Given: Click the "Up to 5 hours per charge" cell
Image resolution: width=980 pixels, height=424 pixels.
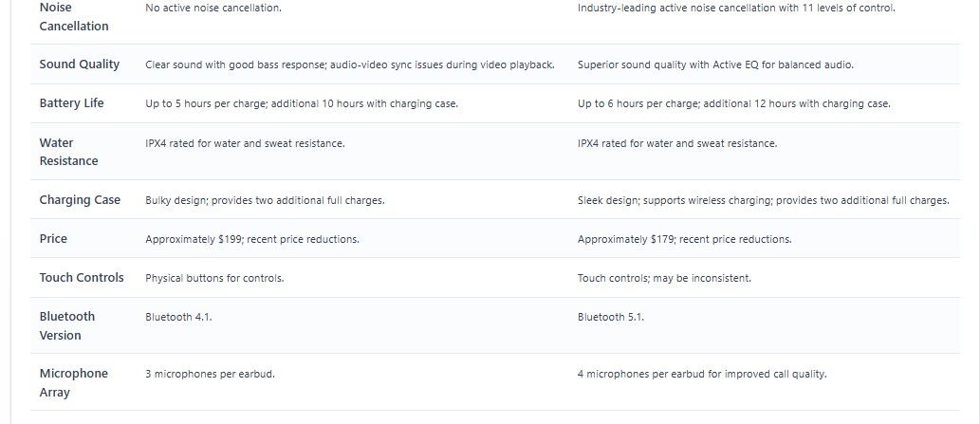Looking at the screenshot, I should 302,103.
